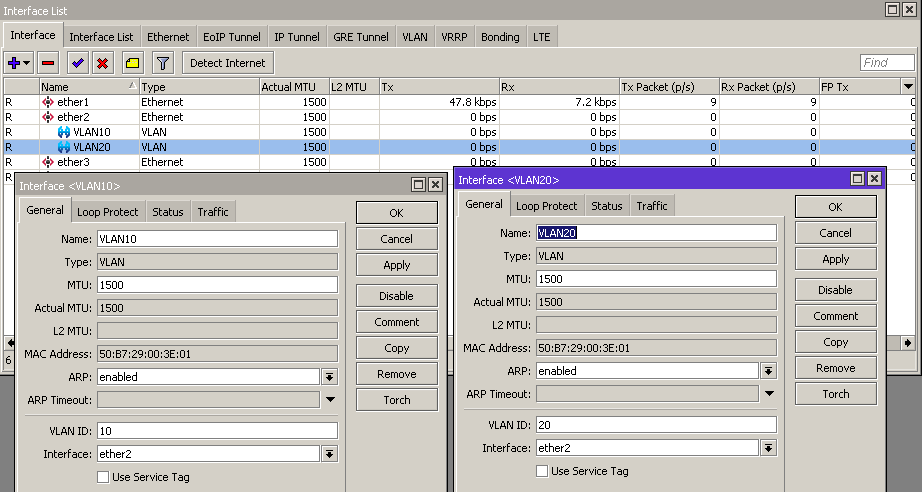Viewport: 922px width, 492px height.
Task: Open the Bonding tab
Action: [500, 36]
